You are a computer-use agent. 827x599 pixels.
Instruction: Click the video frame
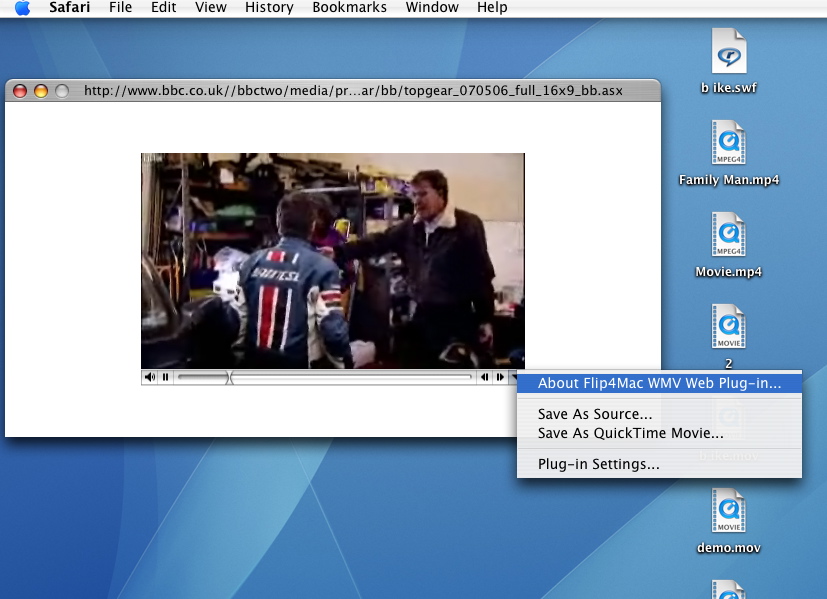point(333,261)
